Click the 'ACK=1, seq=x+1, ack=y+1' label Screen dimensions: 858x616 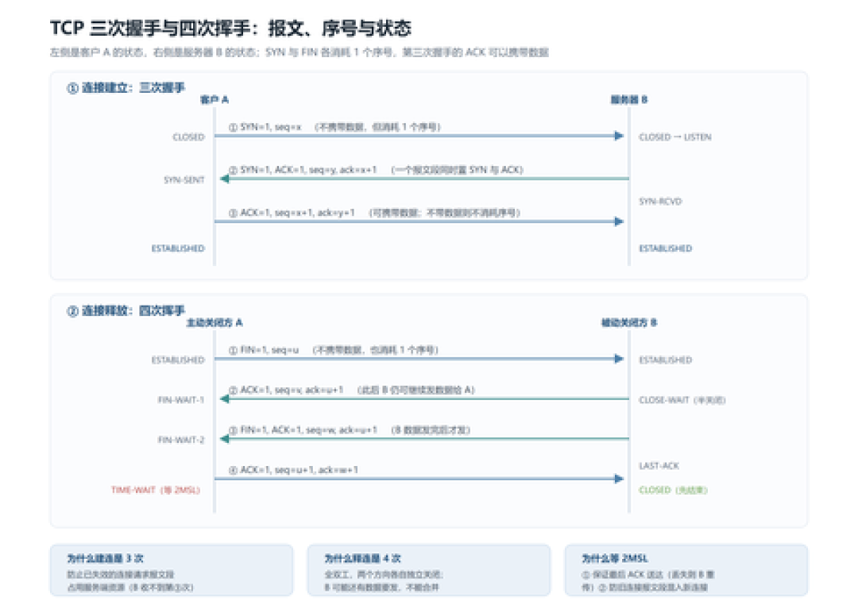coord(297,213)
